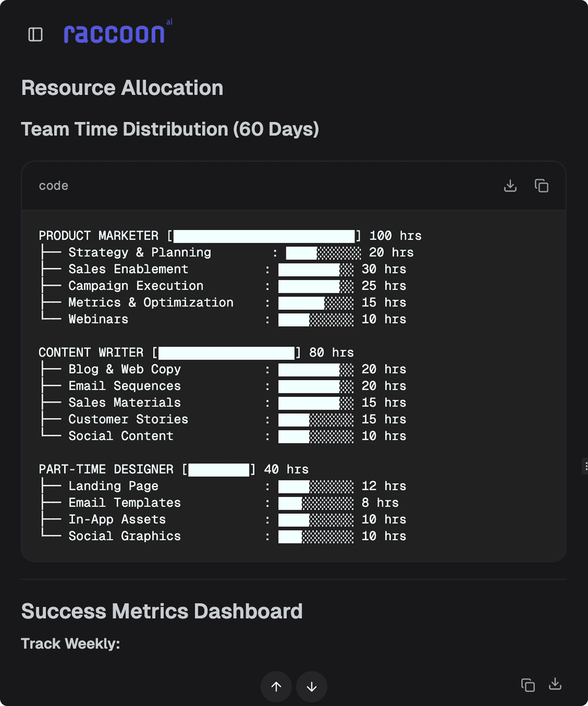Click the Track Weekly subheading
The width and height of the screenshot is (588, 706).
(71, 643)
